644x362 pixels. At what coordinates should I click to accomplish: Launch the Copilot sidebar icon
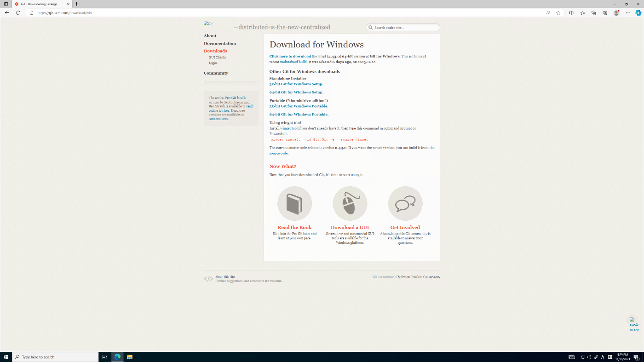(638, 13)
